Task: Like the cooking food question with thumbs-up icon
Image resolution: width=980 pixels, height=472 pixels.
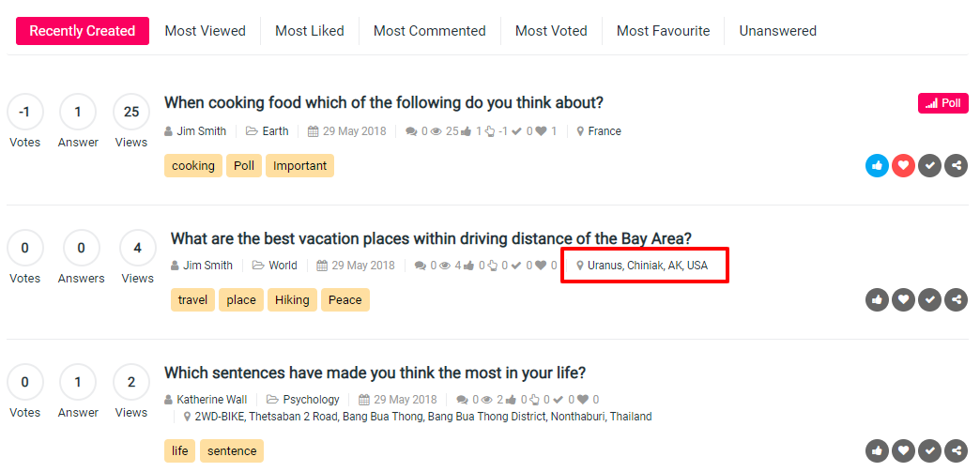Action: click(877, 166)
